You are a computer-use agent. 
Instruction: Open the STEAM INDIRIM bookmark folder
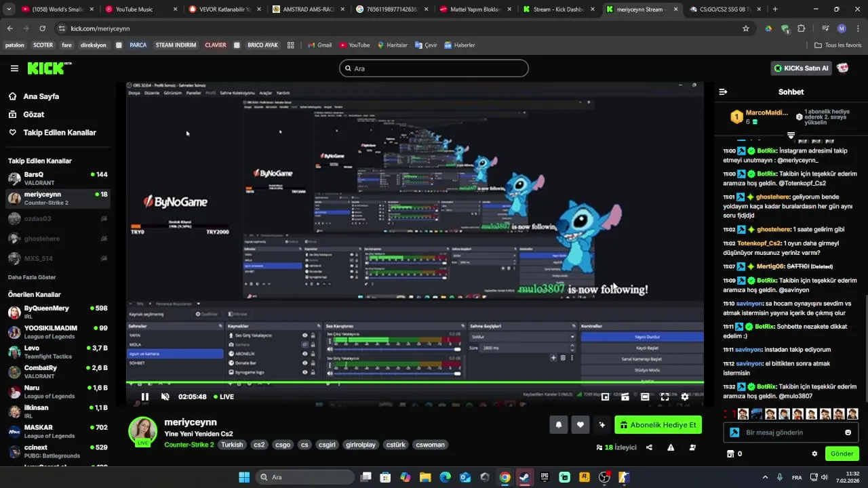coord(176,45)
